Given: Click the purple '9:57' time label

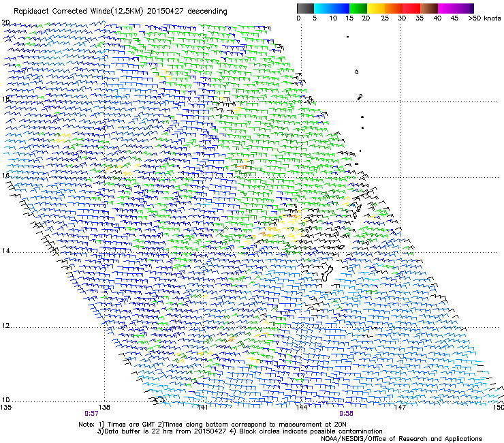Looking at the screenshot, I should (92, 414).
